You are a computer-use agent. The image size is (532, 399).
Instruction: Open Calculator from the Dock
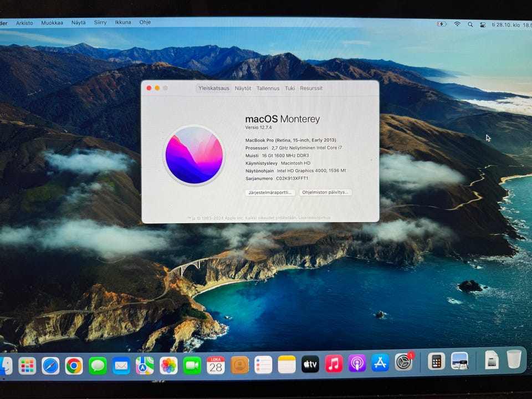[436, 361]
